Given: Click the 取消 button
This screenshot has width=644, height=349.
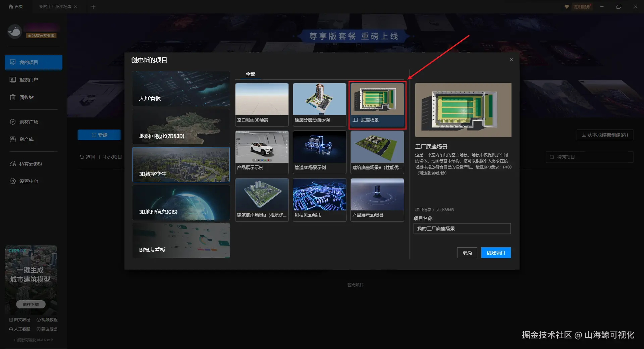Looking at the screenshot, I should (467, 253).
